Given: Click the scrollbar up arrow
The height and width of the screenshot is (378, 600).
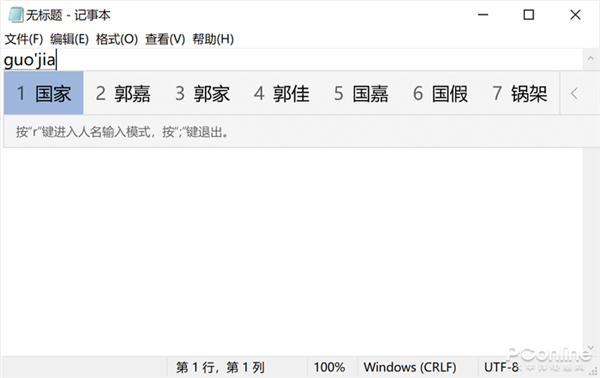Looking at the screenshot, I should (591, 59).
